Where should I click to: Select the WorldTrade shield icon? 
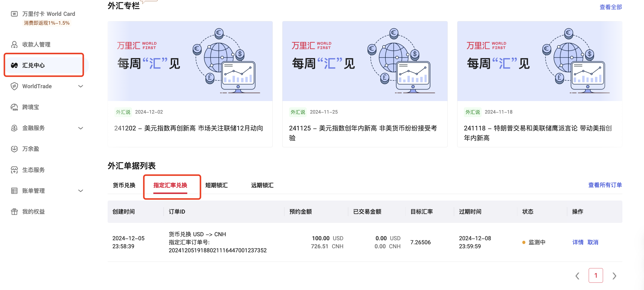pos(14,86)
